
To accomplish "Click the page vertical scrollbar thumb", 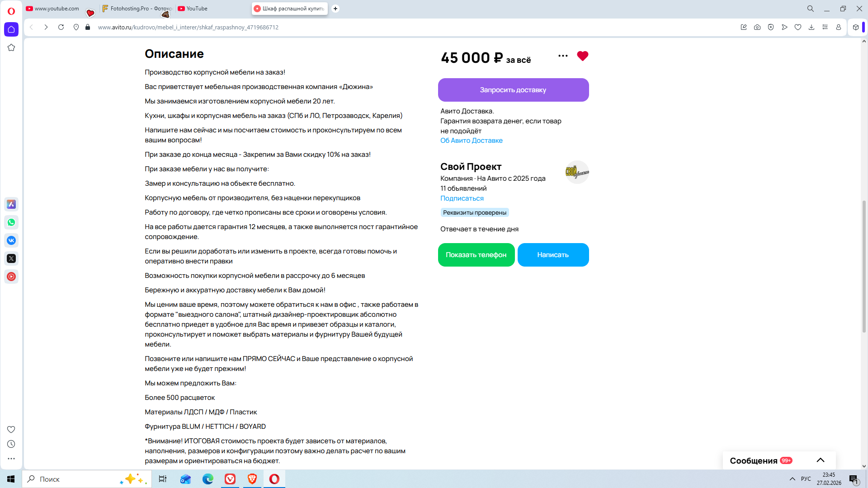I will pyautogui.click(x=864, y=267).
